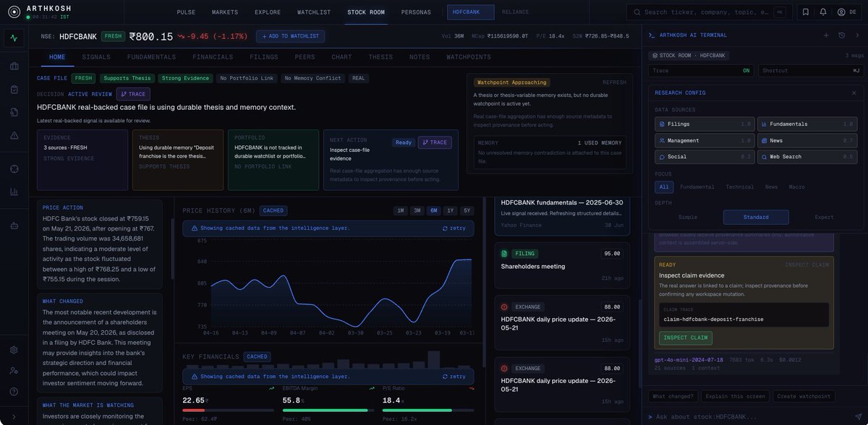868x425 pixels.
Task: Switch price history to 5Y range
Action: pos(467,211)
